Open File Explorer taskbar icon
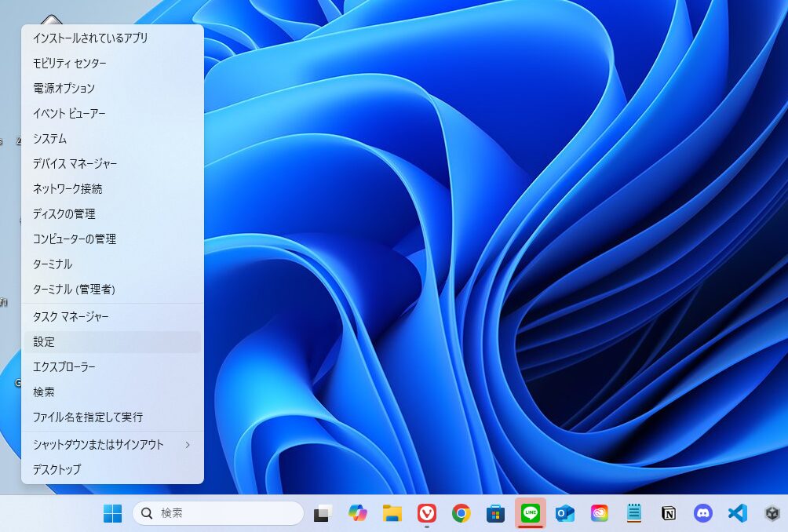 [x=392, y=513]
